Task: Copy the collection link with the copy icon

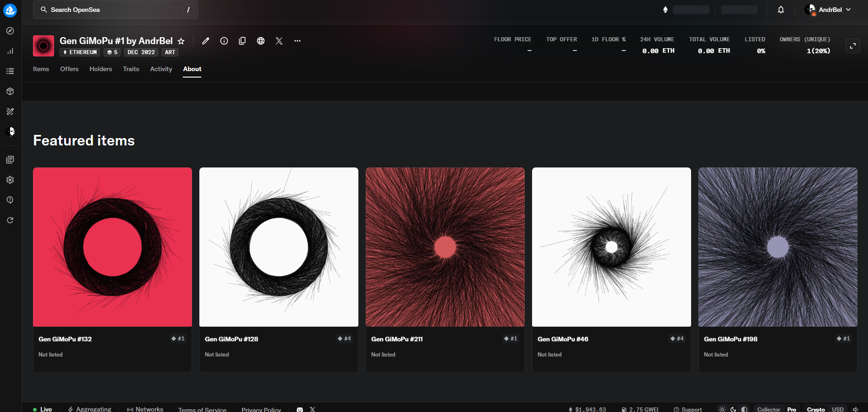Action: click(x=242, y=41)
